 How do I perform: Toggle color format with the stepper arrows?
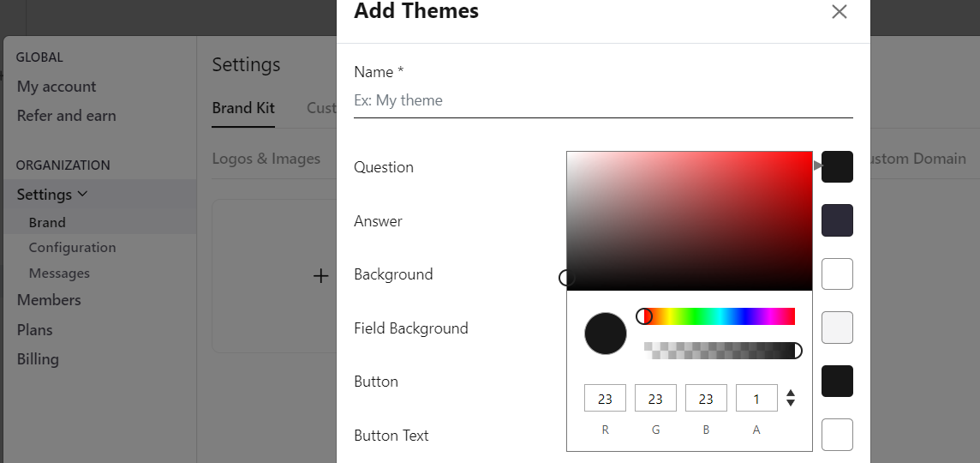click(x=791, y=398)
